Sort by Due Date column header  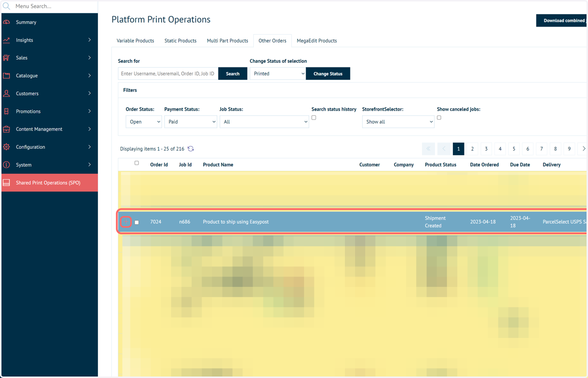click(x=520, y=165)
